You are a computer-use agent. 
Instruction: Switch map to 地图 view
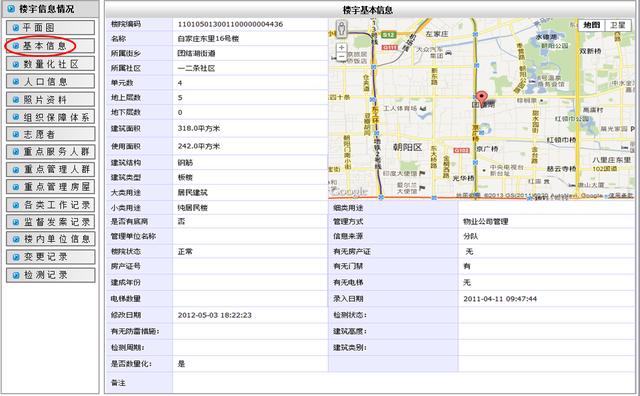[x=591, y=25]
